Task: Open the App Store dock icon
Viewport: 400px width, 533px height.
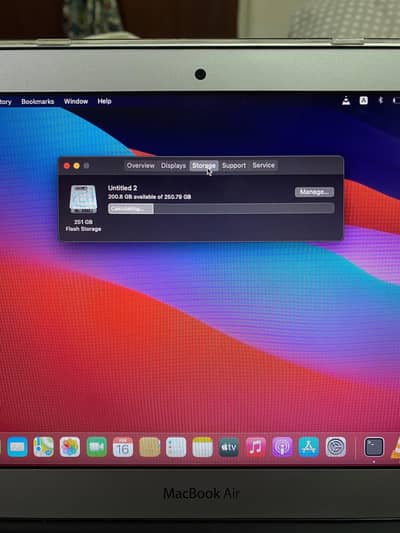Action: point(309,447)
